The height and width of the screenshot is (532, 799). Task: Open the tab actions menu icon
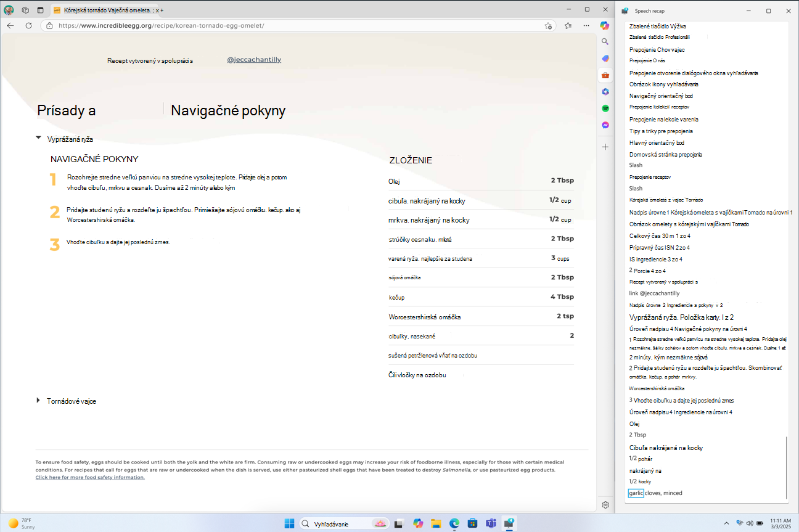point(40,10)
